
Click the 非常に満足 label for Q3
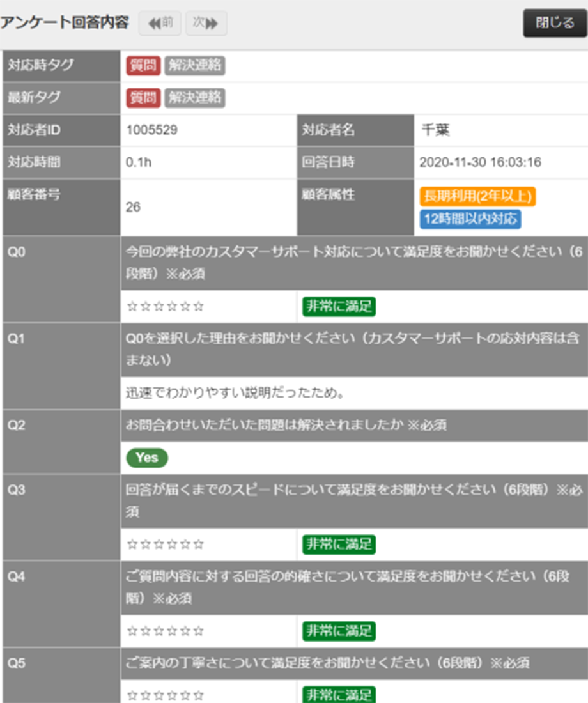[x=339, y=545]
